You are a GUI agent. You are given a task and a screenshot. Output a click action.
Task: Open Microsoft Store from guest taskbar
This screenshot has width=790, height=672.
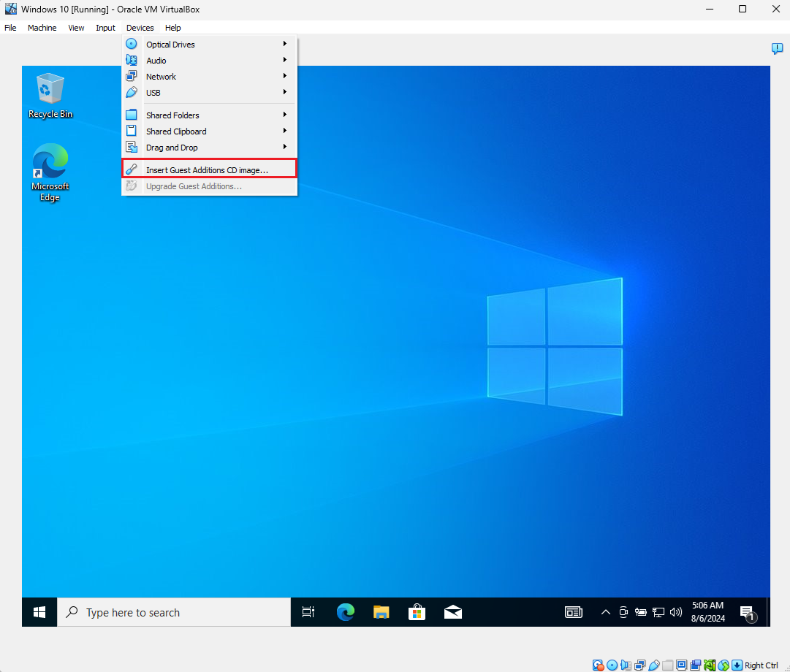(417, 612)
